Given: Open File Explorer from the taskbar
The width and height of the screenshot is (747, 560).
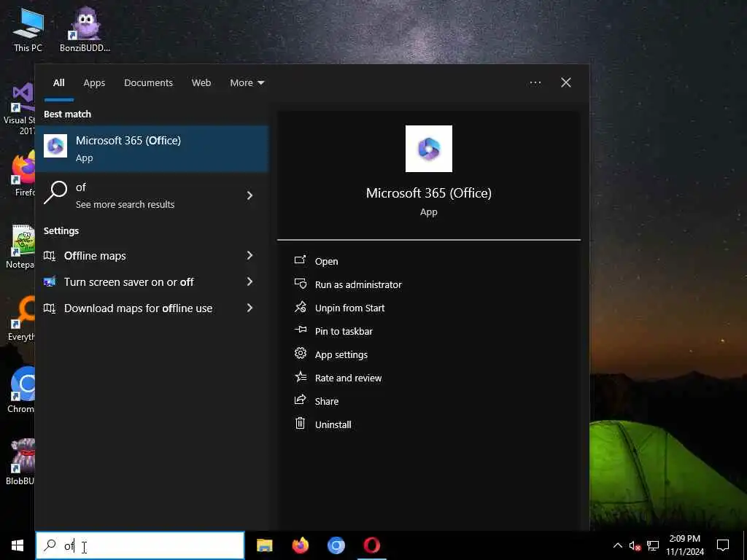Looking at the screenshot, I should click(x=264, y=545).
